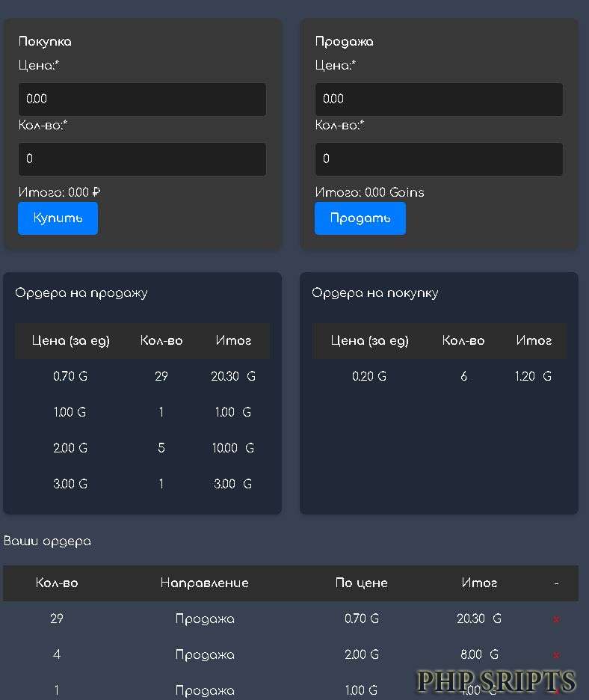Click Цена (за ед) header in Ордера на продажу

tap(70, 340)
